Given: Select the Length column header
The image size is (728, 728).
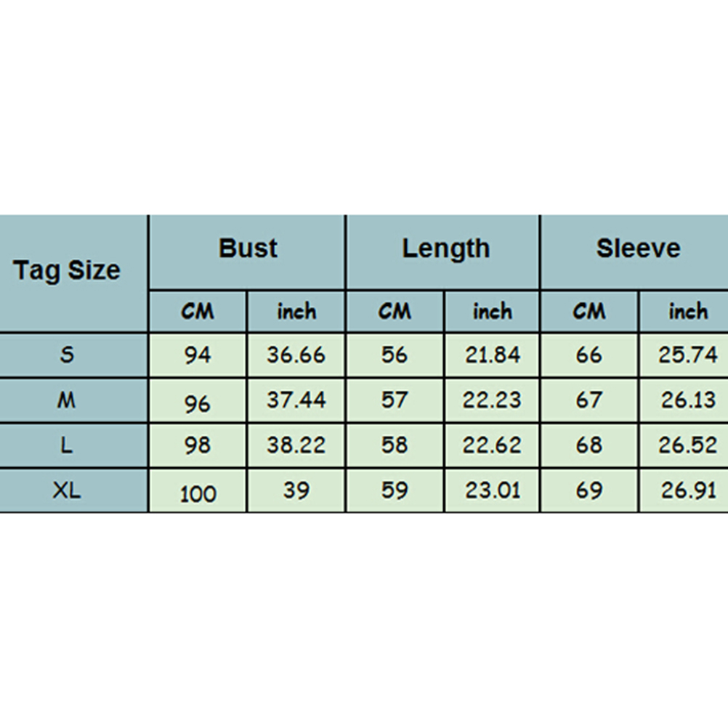Looking at the screenshot, I should click(x=445, y=249).
